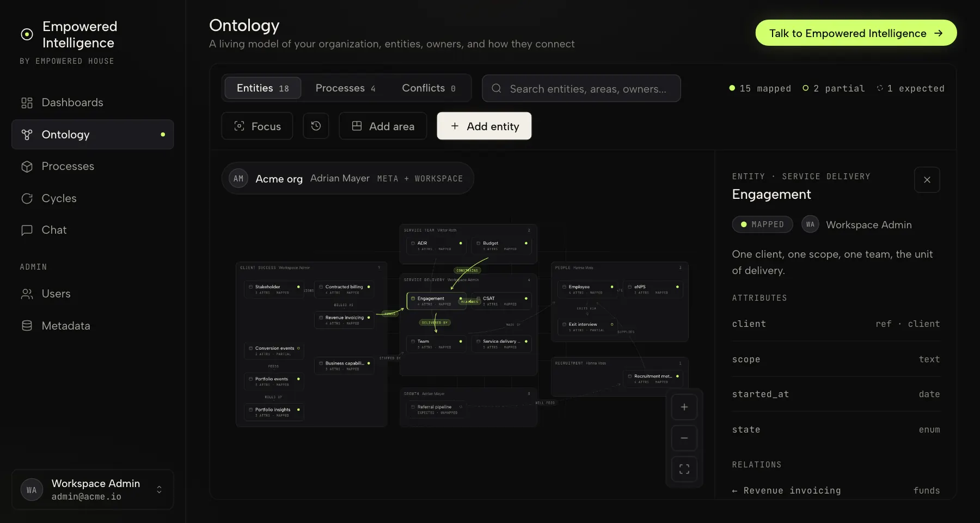Click the "Revenue invoicing" relation row
Screen dimensions: 980x523
point(836,490)
